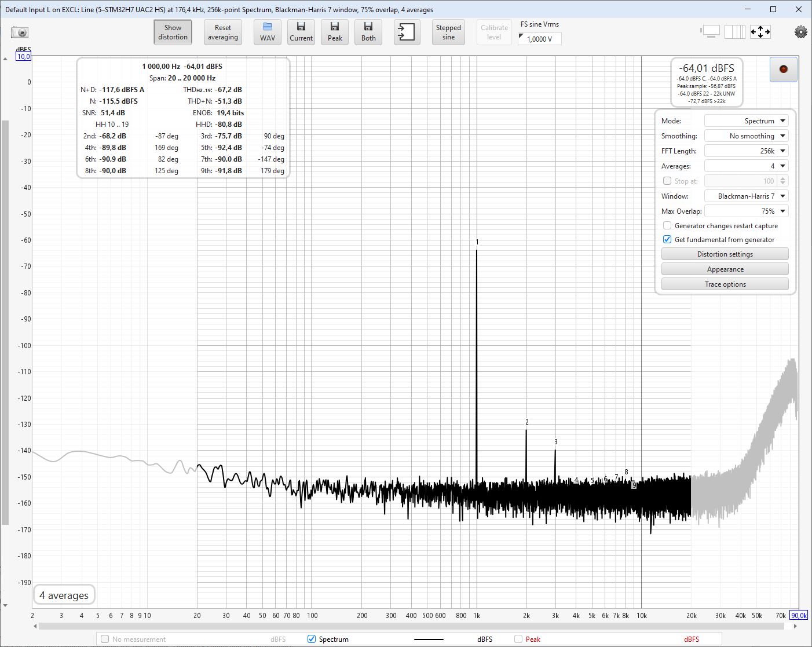Open Trace options
This screenshot has width=812, height=647.
pyautogui.click(x=725, y=284)
